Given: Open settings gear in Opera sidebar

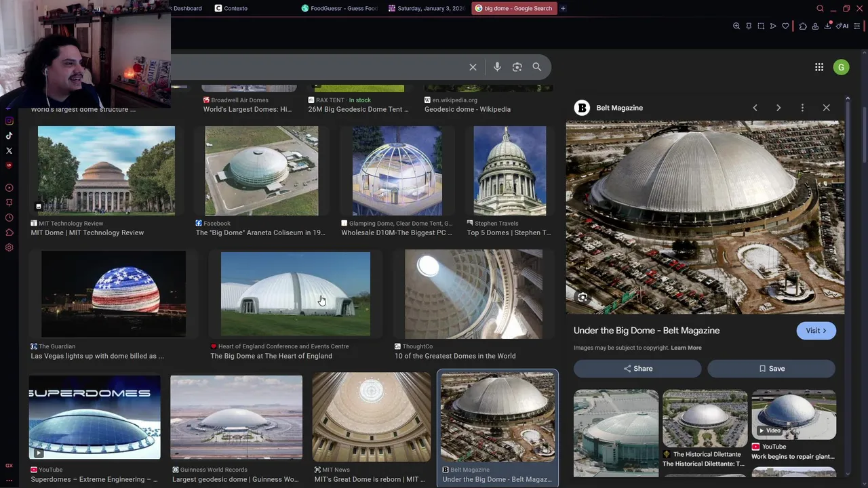Looking at the screenshot, I should pyautogui.click(x=9, y=247).
